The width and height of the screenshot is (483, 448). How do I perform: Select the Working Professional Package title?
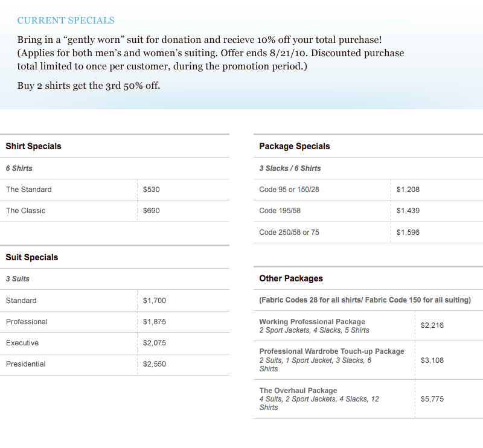pyautogui.click(x=312, y=322)
